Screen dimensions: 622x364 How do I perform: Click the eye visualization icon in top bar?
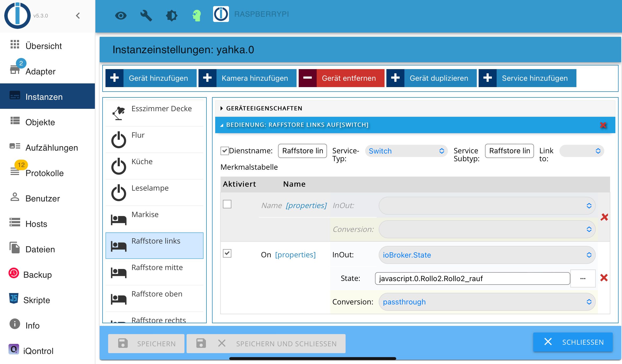(121, 16)
